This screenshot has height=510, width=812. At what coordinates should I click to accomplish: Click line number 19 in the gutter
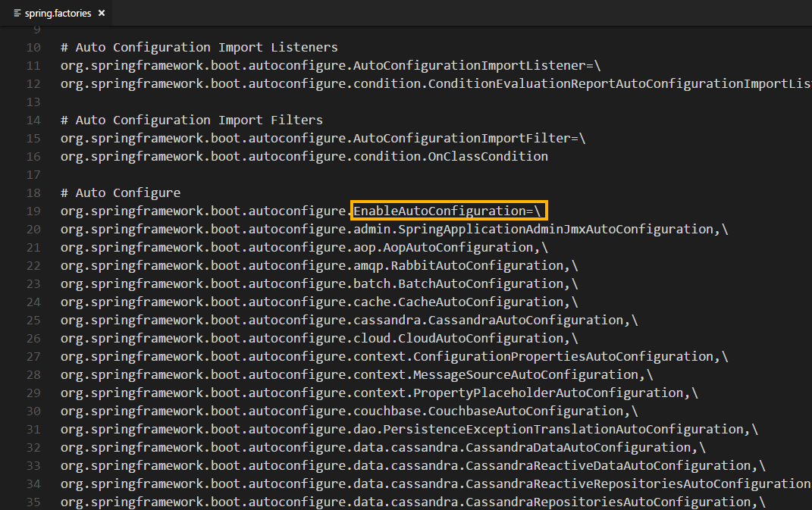coord(33,211)
